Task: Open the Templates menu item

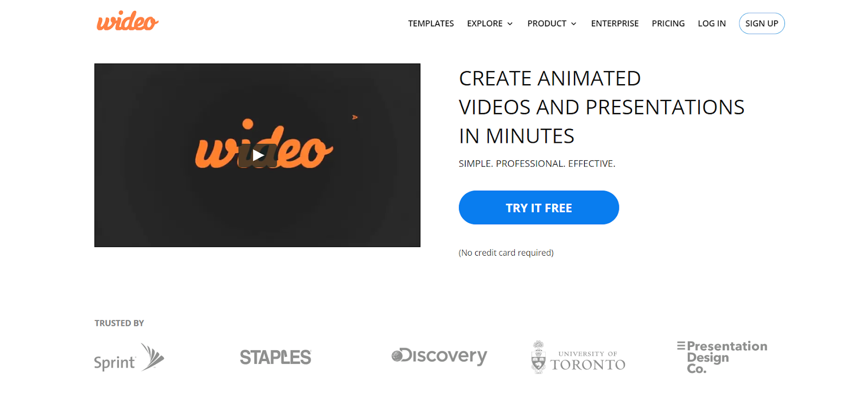Action: pyautogui.click(x=431, y=23)
